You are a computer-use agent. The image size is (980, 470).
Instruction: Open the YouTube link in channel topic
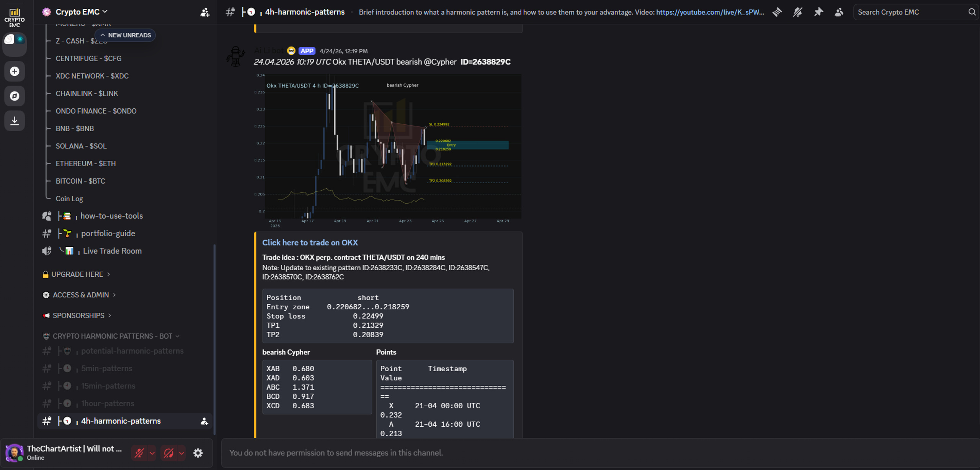[710, 12]
